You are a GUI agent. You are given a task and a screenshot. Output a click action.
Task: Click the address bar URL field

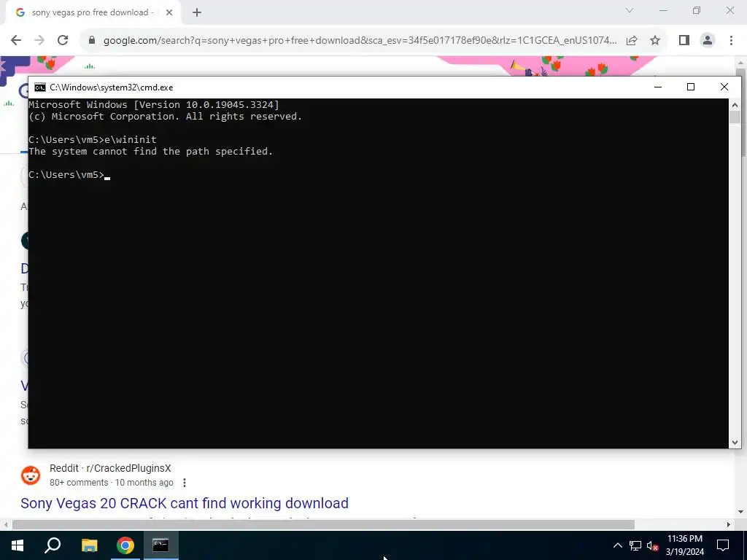click(360, 41)
